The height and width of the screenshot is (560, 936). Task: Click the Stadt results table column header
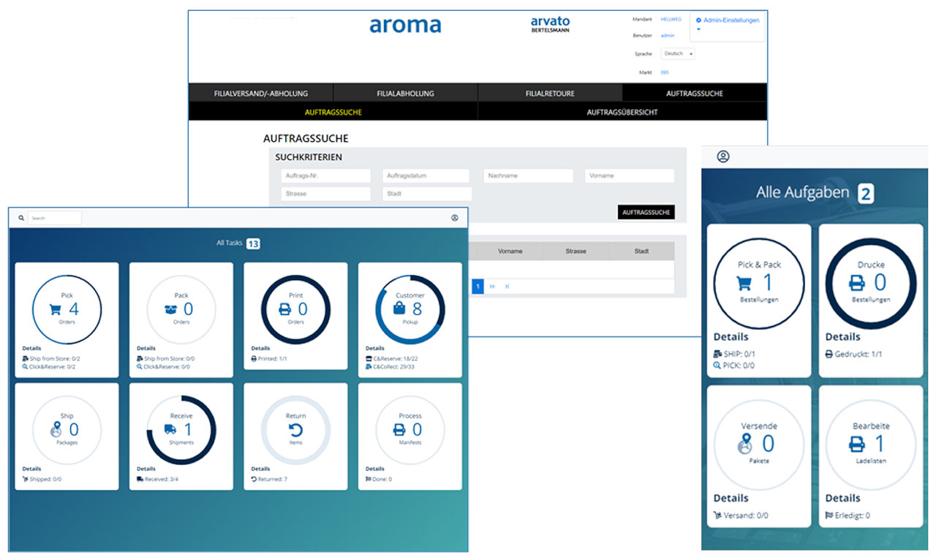tap(641, 251)
